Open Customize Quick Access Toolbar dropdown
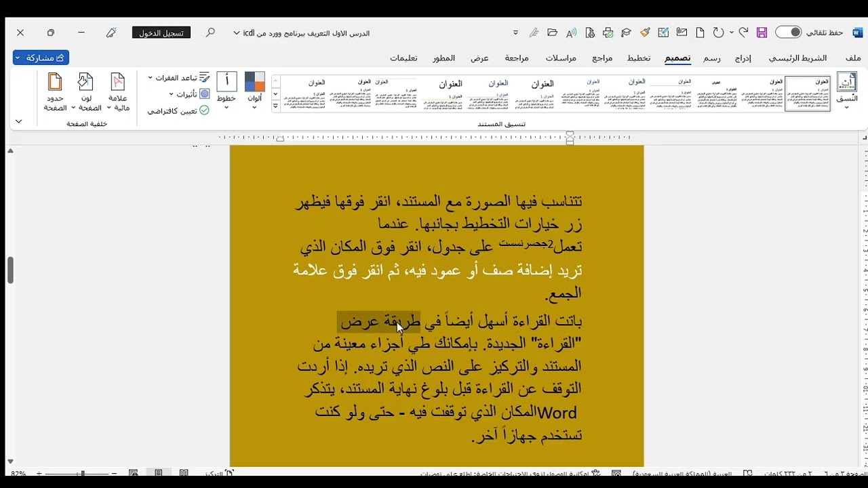 pos(515,33)
